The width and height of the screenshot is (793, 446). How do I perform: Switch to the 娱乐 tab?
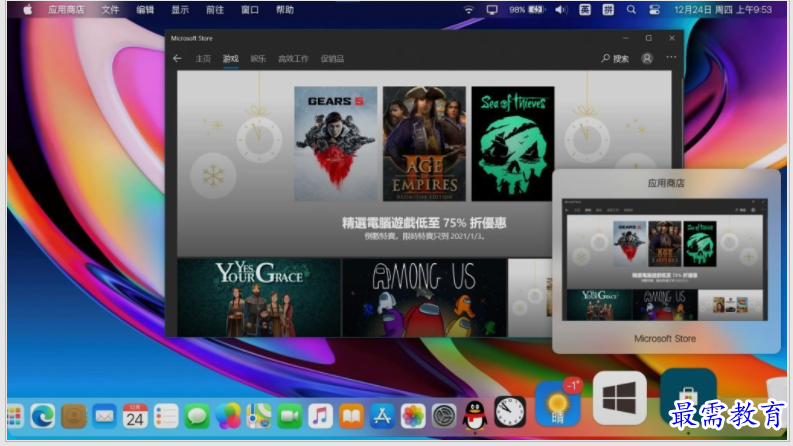click(x=258, y=59)
